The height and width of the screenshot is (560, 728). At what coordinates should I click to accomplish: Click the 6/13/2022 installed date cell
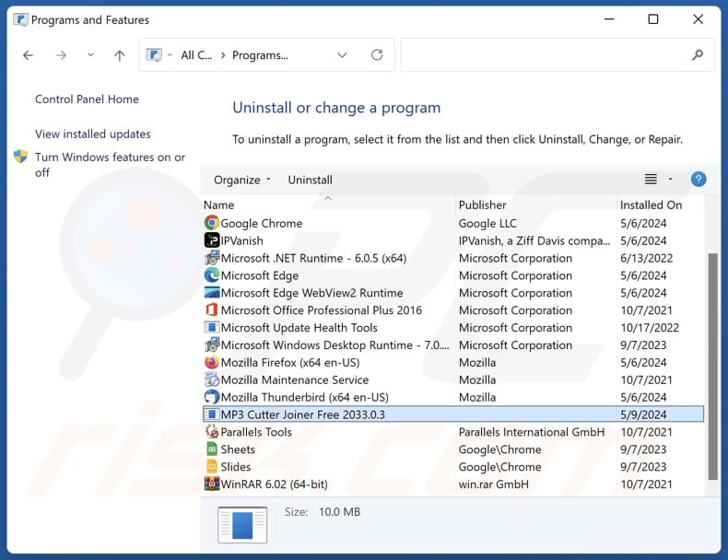pos(646,259)
